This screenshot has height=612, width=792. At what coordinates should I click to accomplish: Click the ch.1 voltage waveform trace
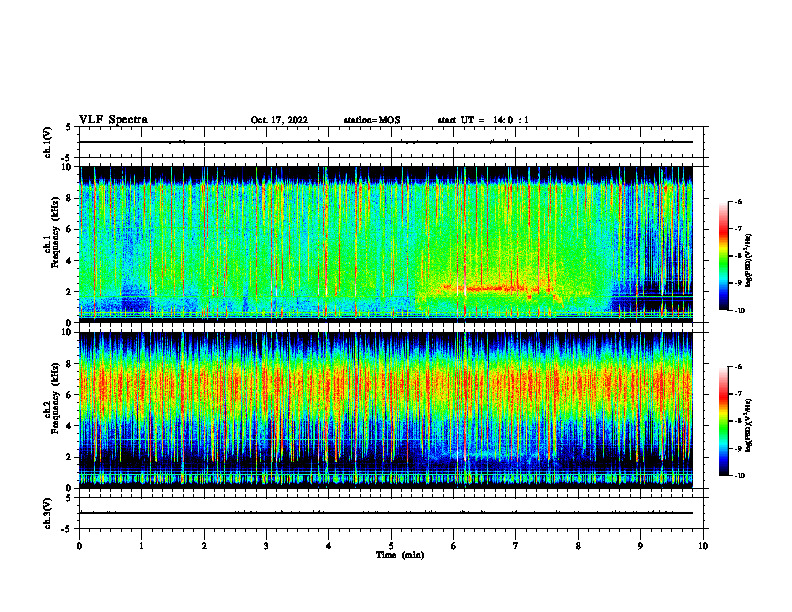tap(385, 142)
